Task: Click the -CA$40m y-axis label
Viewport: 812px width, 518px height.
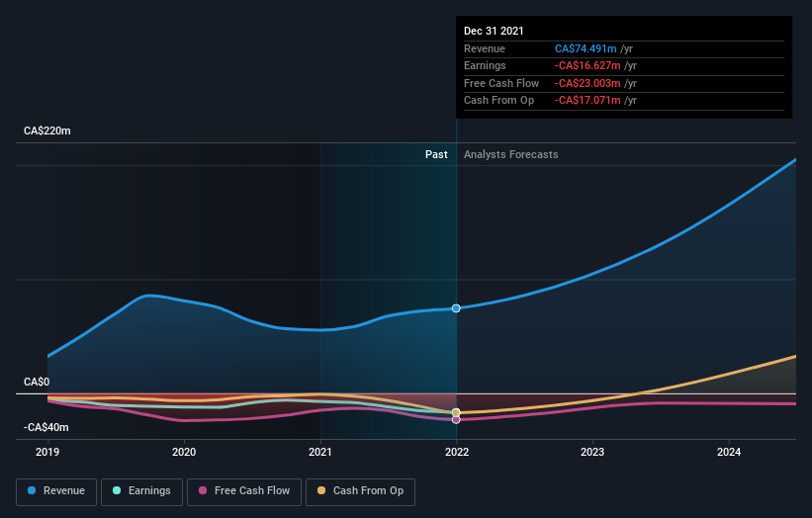Action: click(46, 427)
